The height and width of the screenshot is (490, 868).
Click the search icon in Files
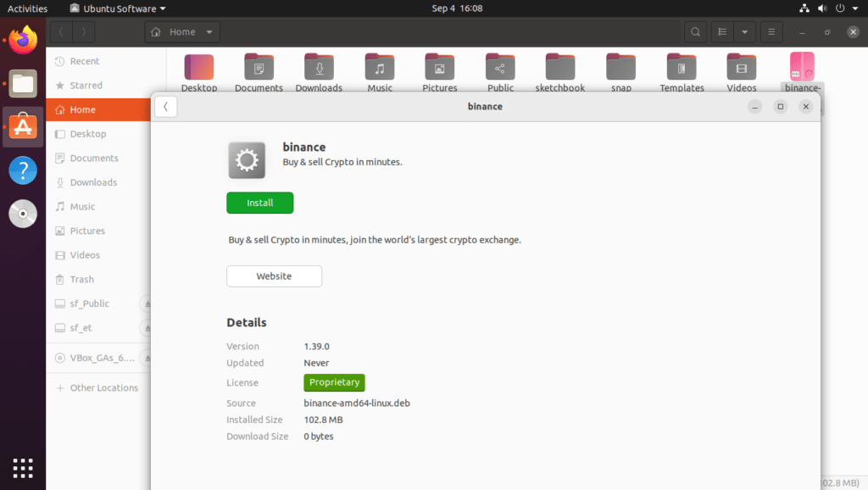pos(695,32)
